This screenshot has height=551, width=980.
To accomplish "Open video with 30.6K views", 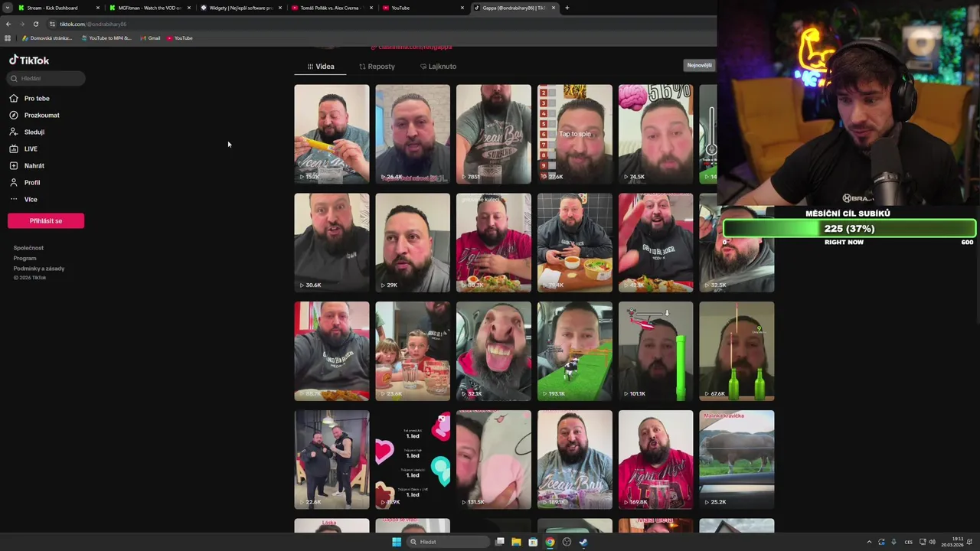I will (332, 243).
